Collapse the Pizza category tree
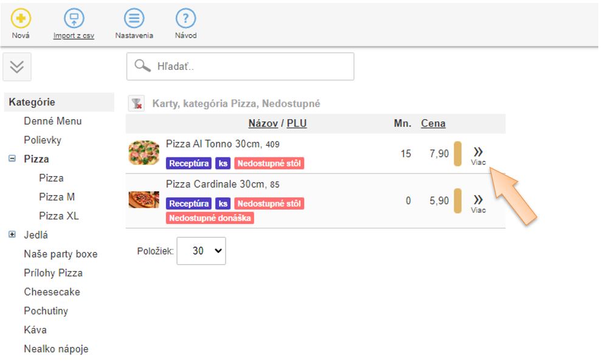The width and height of the screenshot is (605, 364). [12, 159]
